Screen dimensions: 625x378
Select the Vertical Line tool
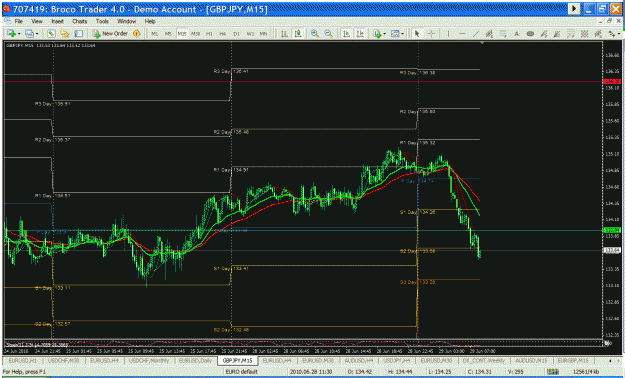click(448, 34)
